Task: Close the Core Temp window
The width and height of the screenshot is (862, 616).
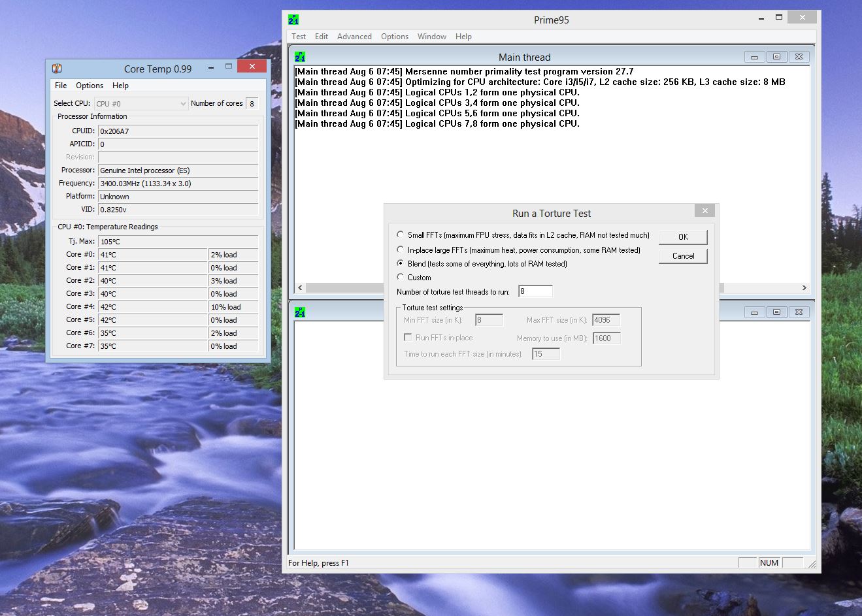Action: coord(252,67)
